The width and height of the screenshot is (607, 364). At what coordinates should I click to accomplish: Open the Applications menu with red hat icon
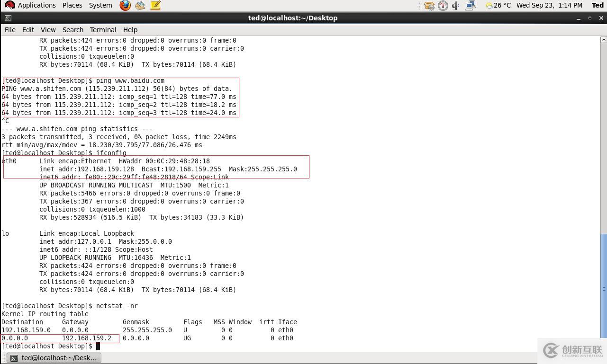tap(30, 5)
